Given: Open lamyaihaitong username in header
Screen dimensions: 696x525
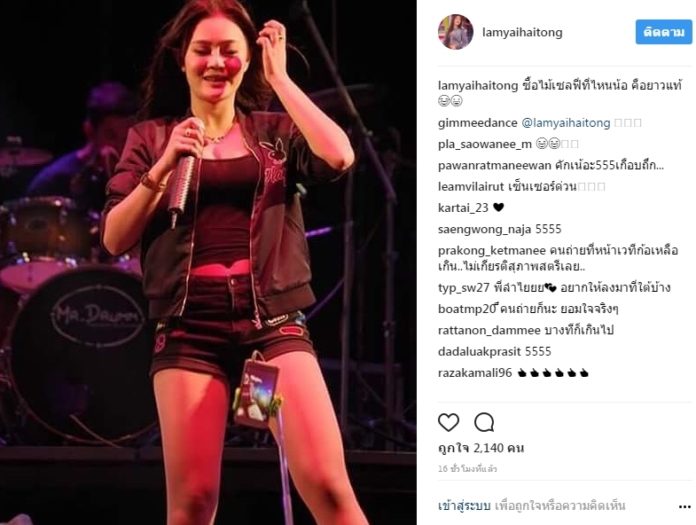Looking at the screenshot, I should pyautogui.click(x=522, y=32).
